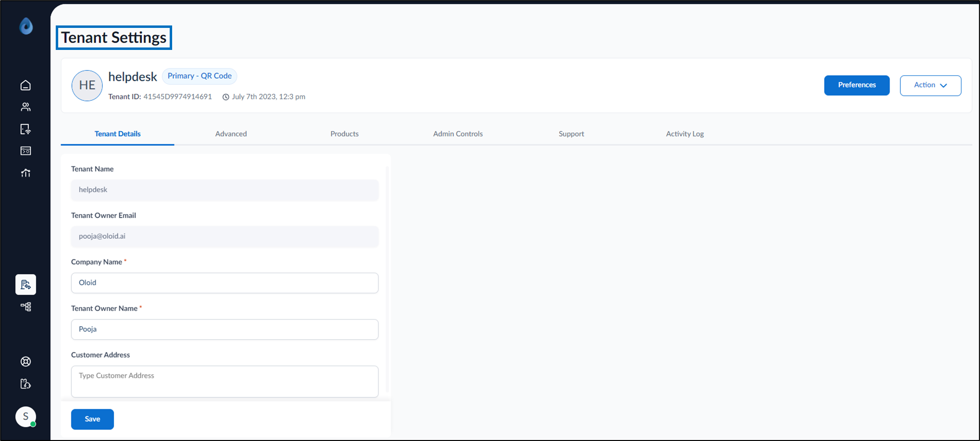Click the Tenant Owner Email field

(225, 236)
